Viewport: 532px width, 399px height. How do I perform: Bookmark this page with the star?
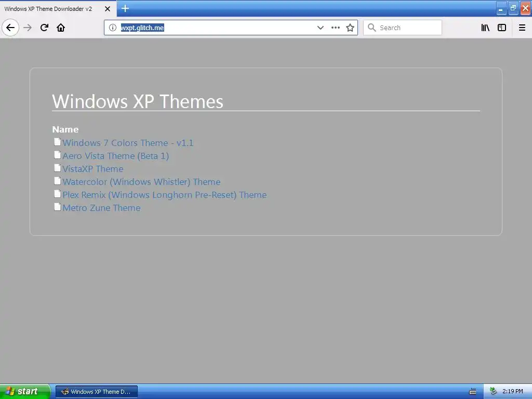350,28
